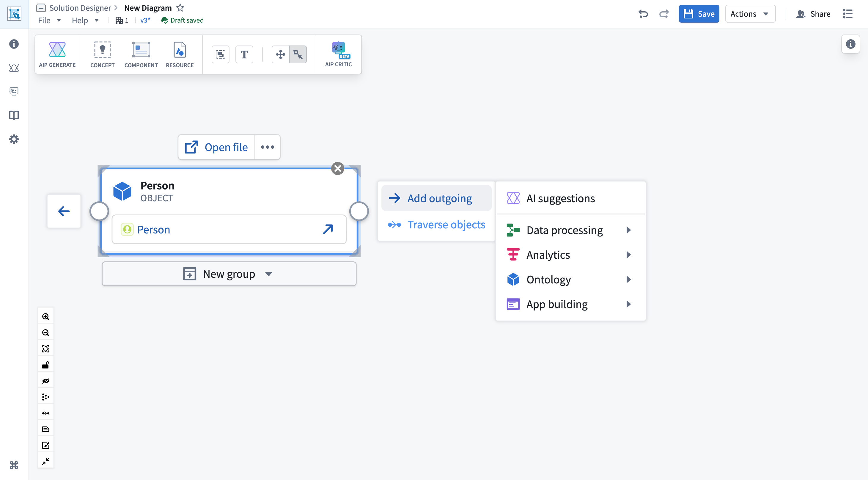Viewport: 868px width, 480px height.
Task: Open settings gear in left sidebar
Action: [x=14, y=139]
